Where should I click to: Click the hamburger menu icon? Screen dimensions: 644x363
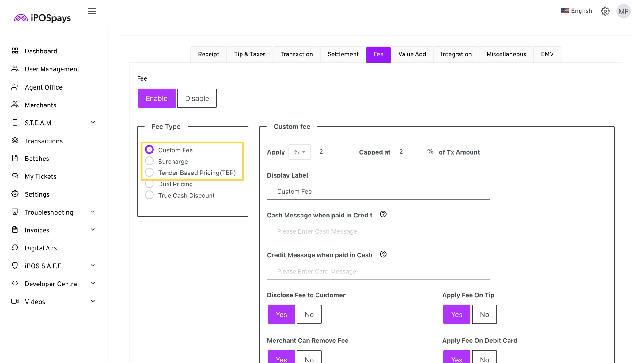point(92,11)
